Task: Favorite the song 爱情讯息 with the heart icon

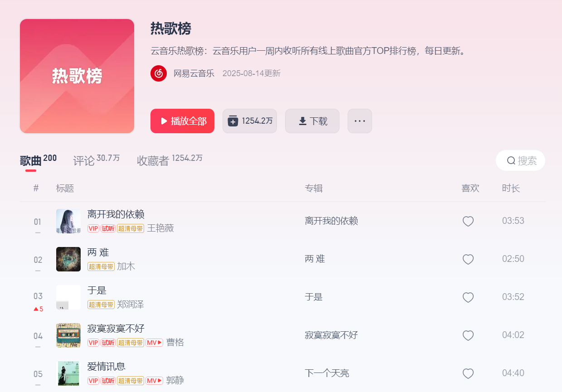Action: 468,373
